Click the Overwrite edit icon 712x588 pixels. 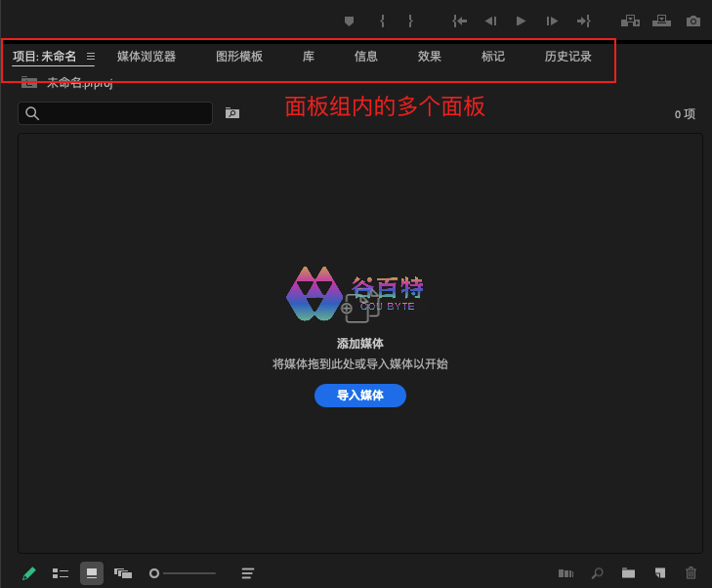[661, 21]
